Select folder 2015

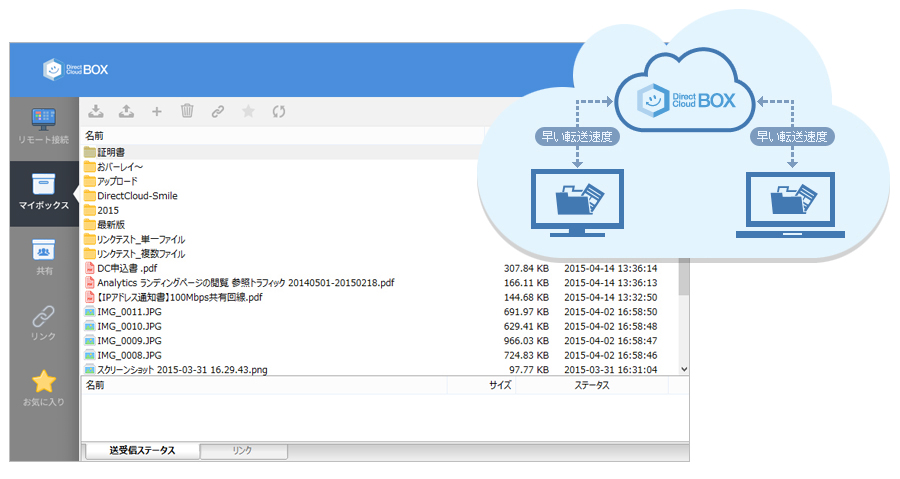point(108,211)
